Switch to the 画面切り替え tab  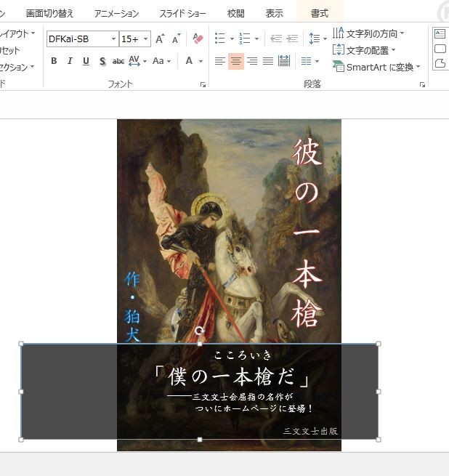[49, 13]
